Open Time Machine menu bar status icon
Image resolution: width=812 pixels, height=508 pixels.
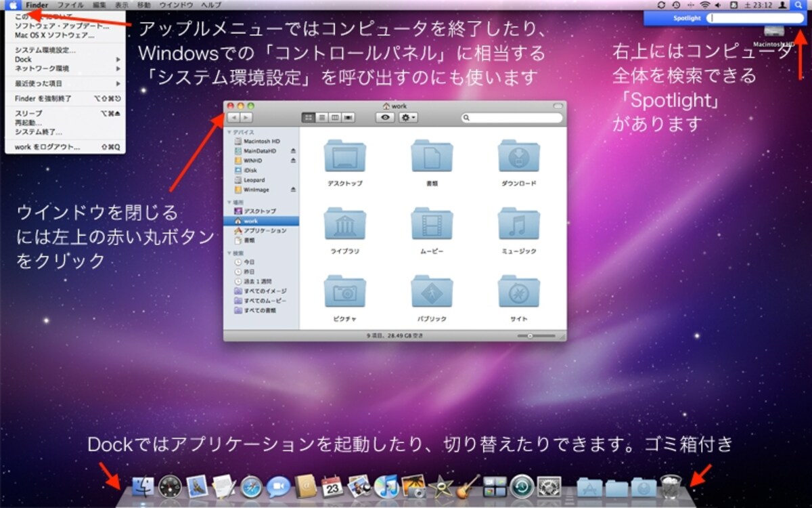click(x=675, y=5)
